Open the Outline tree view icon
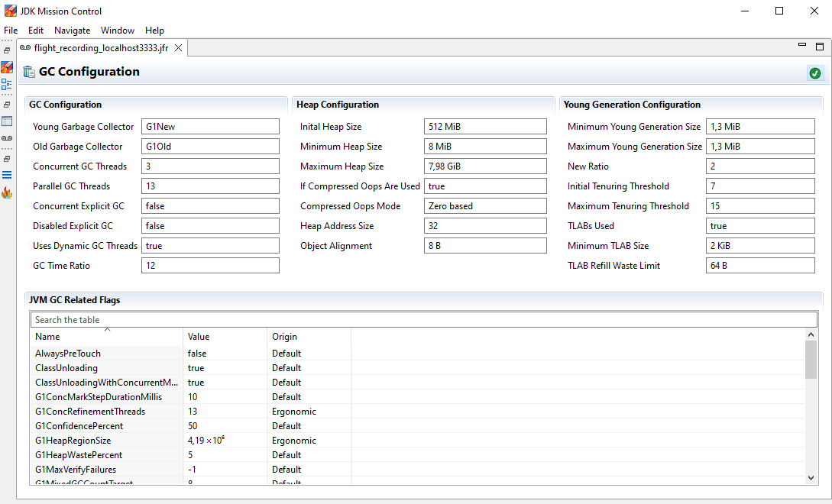The width and height of the screenshot is (832, 504). (7, 85)
